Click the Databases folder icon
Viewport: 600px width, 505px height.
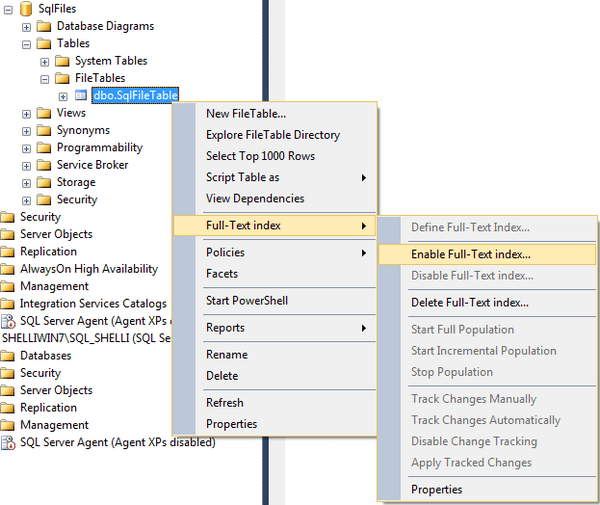[x=7, y=356]
